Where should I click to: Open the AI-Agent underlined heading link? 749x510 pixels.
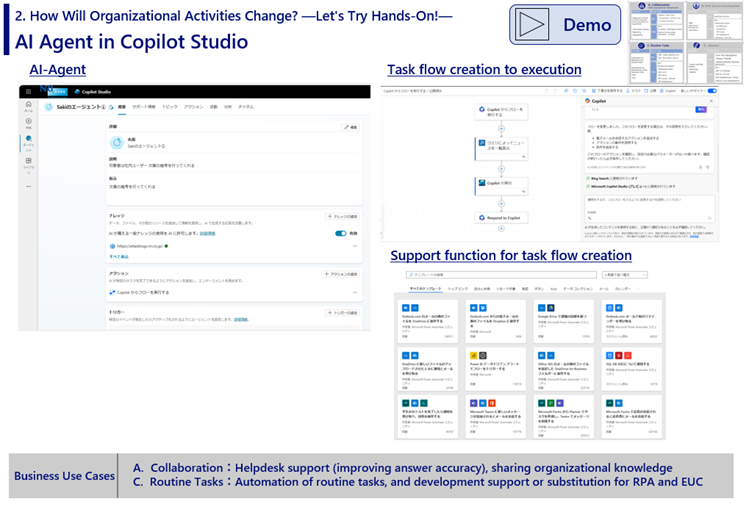(58, 70)
